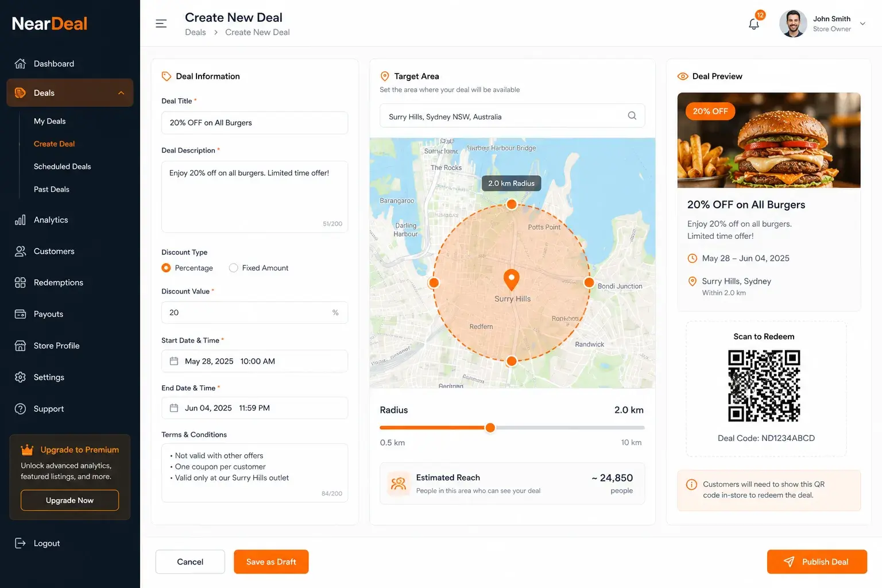Click the Deal Title input field
The image size is (882, 588).
(x=254, y=123)
